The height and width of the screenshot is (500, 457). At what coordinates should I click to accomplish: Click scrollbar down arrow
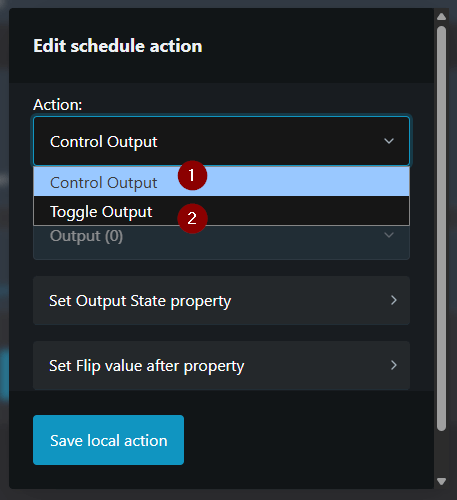441,481
